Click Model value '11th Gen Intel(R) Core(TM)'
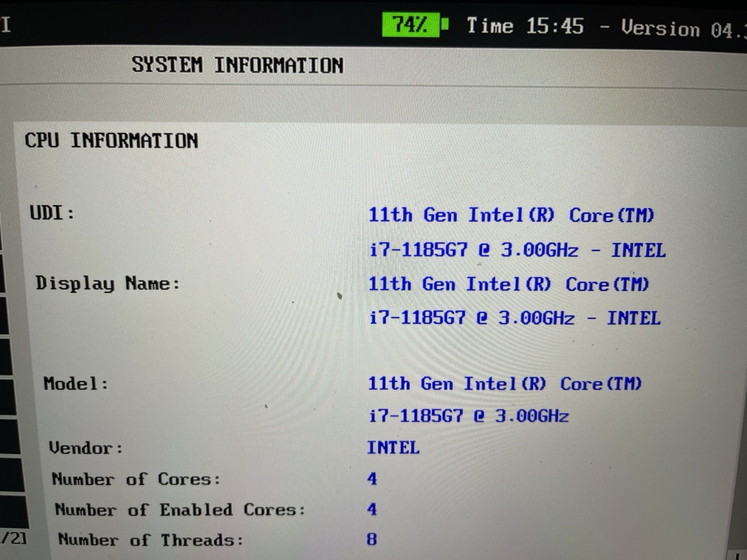The image size is (747, 560). coord(505,384)
